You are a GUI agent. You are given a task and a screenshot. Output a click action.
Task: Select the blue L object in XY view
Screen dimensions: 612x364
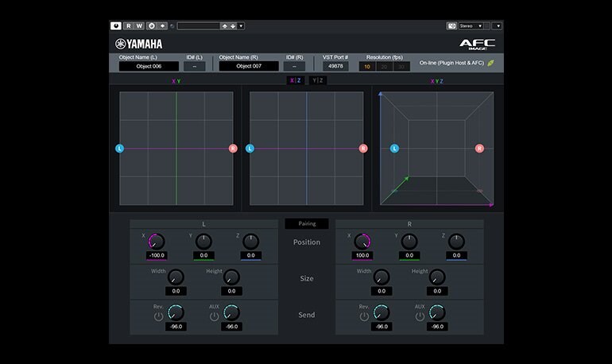click(x=120, y=149)
